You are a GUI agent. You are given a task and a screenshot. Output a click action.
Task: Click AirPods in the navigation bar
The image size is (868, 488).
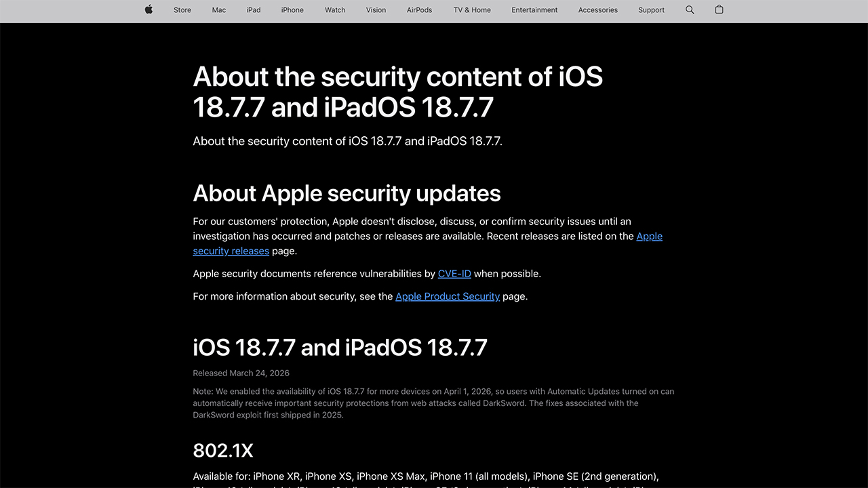(419, 10)
